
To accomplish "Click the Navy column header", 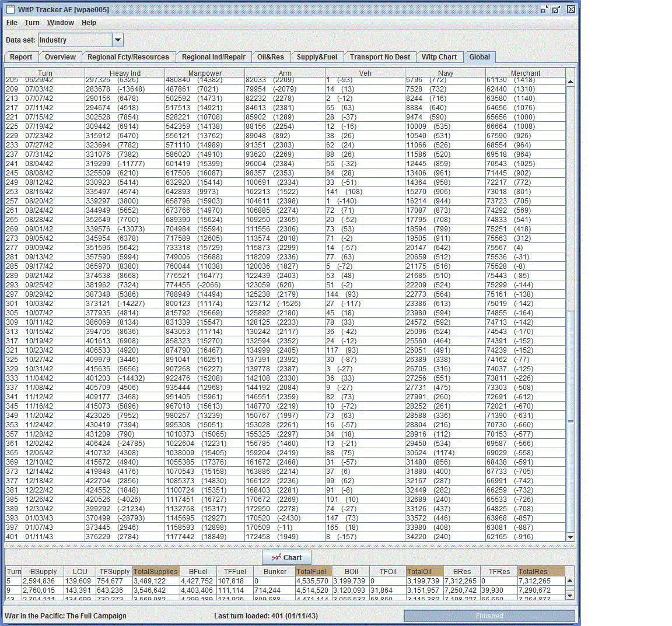I will pos(445,73).
